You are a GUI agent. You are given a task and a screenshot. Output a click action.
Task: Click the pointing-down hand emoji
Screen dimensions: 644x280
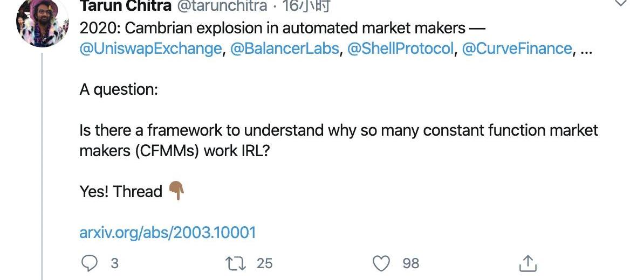(x=176, y=191)
